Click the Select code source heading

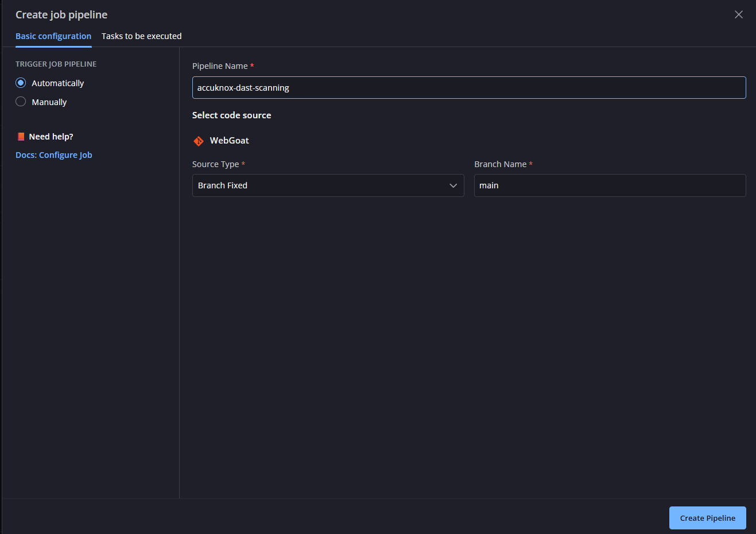click(231, 115)
